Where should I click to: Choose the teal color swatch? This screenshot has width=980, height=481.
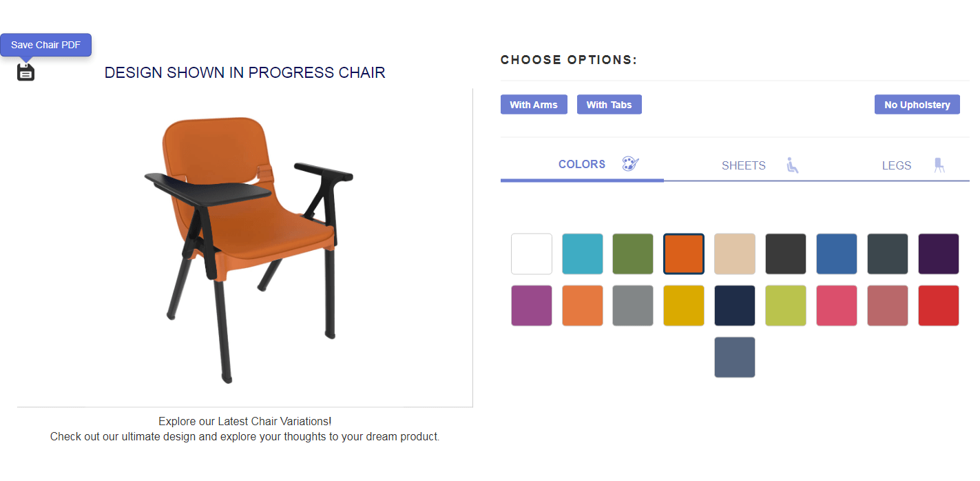583,254
